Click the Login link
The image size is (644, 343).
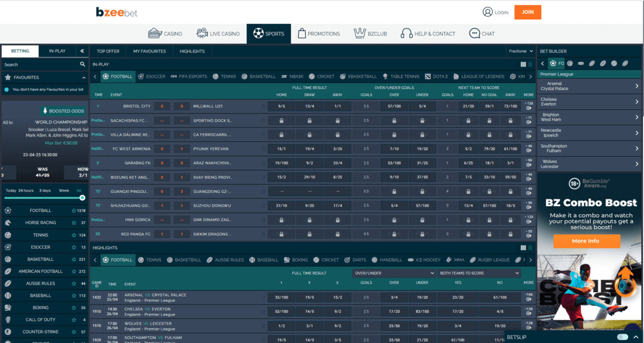click(x=496, y=13)
